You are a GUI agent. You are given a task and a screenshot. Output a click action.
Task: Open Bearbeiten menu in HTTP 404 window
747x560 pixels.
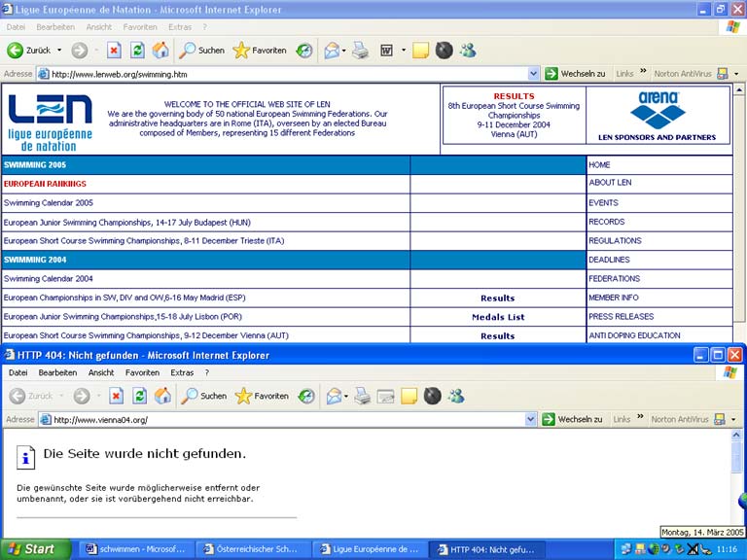57,372
